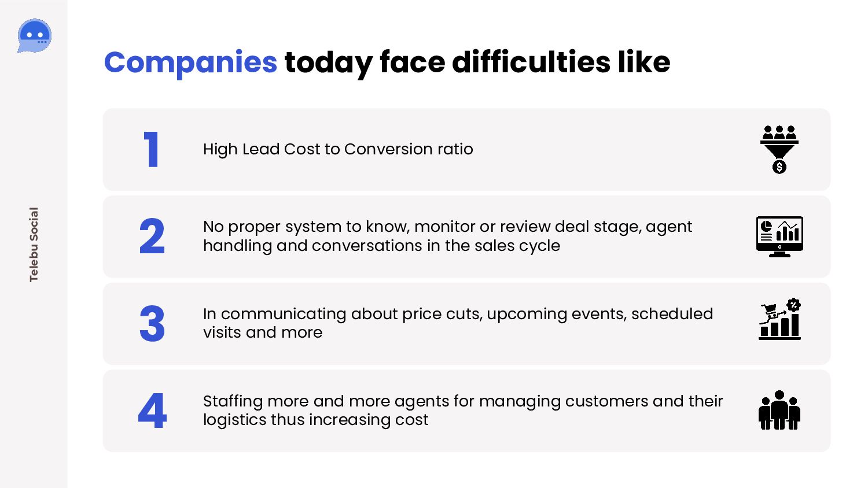The height and width of the screenshot is (488, 868).
Task: Click the analytics monitor dashboard icon
Action: pos(779,236)
